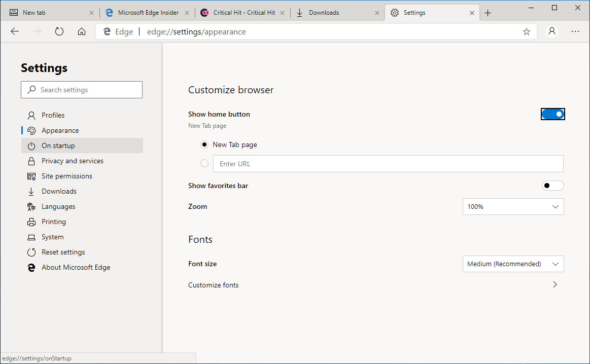The image size is (590, 364).
Task: Open the Zoom 100% dropdown
Action: click(x=513, y=207)
